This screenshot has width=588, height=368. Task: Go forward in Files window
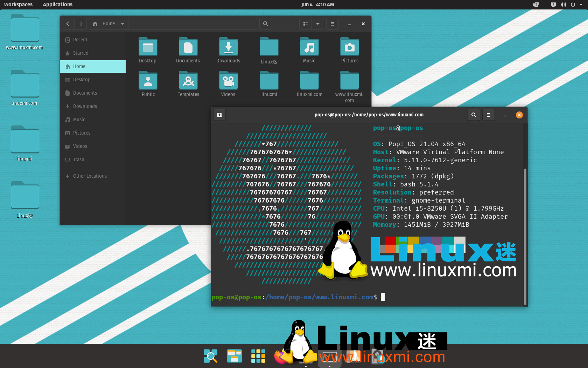tap(81, 24)
